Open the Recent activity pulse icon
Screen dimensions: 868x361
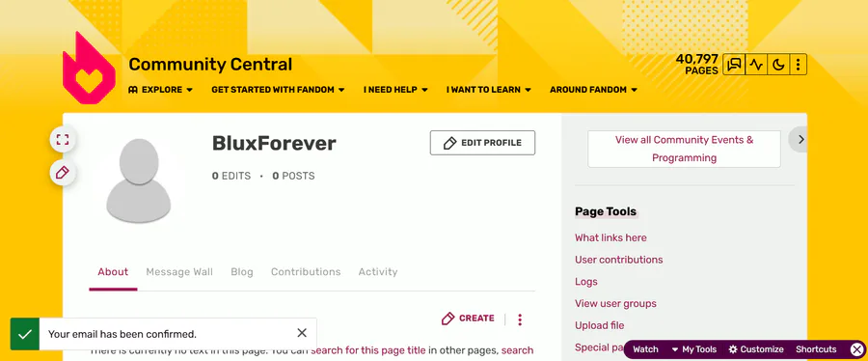coord(755,65)
